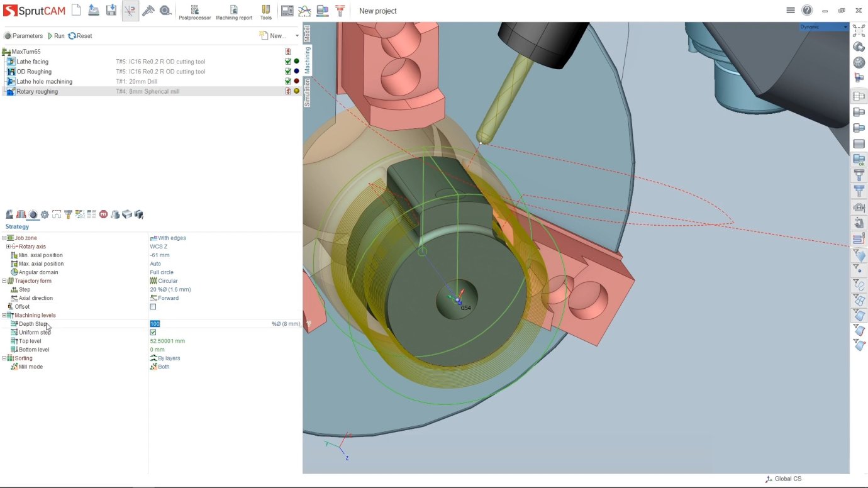Click the save project floppy disk icon
This screenshot has width=868, height=488.
(111, 10)
